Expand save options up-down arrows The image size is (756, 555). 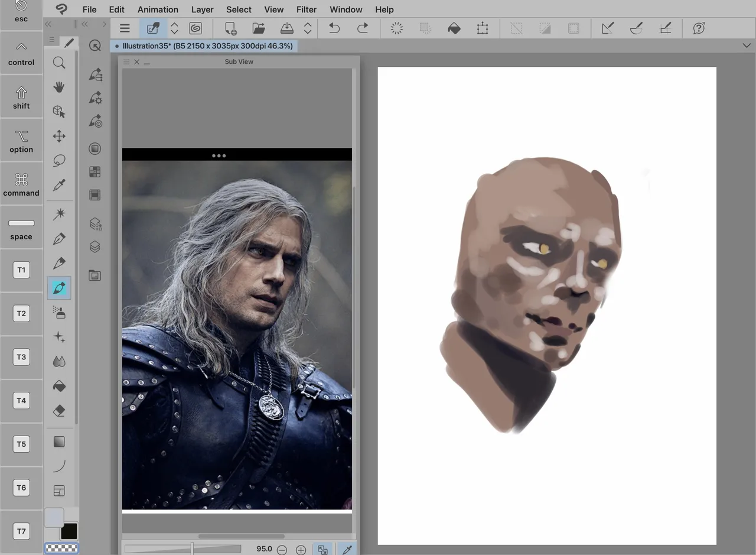tap(308, 28)
